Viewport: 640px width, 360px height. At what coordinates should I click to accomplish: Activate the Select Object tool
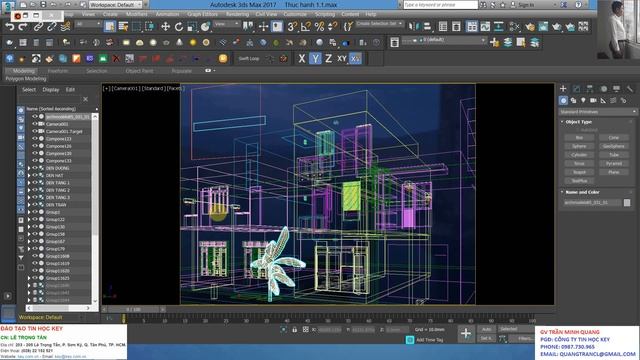(110, 27)
